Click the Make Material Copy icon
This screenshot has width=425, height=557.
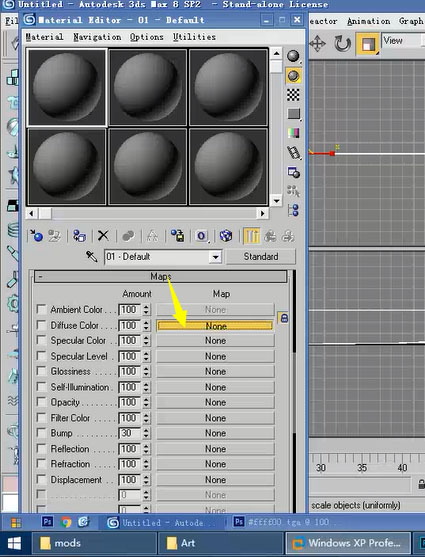(x=128, y=236)
